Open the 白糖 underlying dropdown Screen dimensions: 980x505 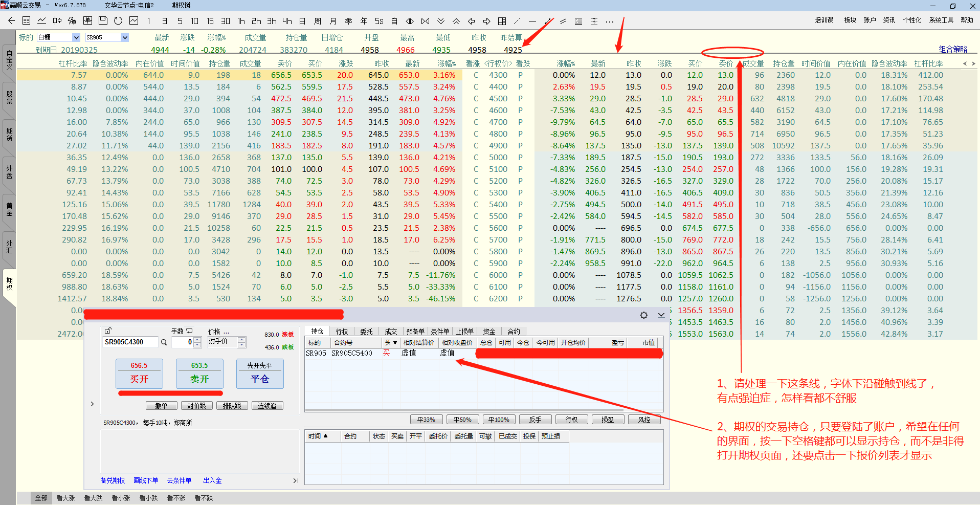tap(76, 37)
